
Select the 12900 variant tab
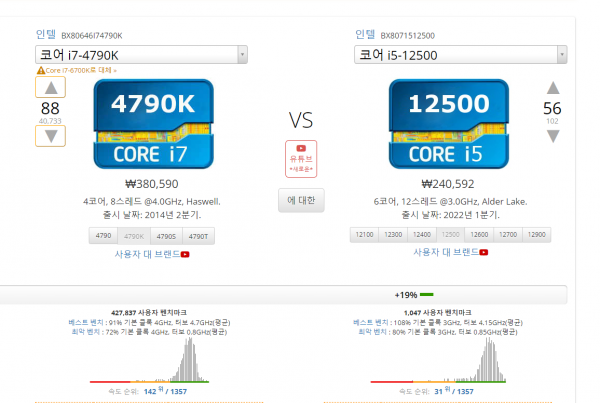coord(536,235)
